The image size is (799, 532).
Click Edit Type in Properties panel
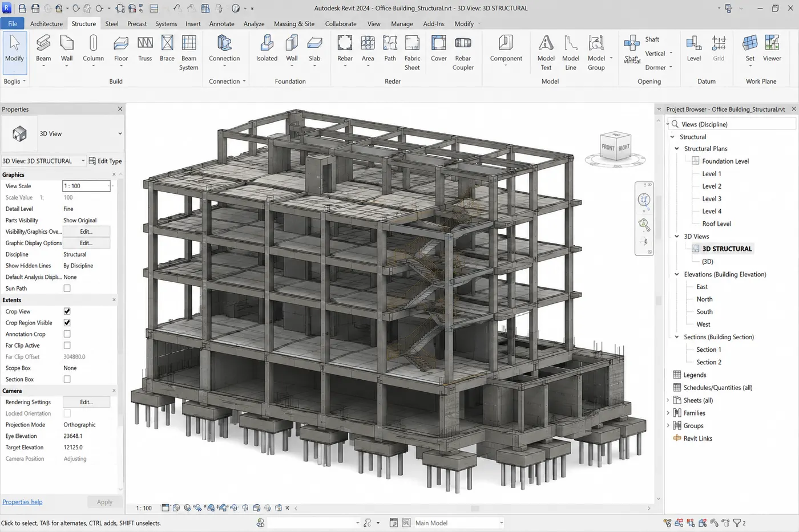point(106,161)
